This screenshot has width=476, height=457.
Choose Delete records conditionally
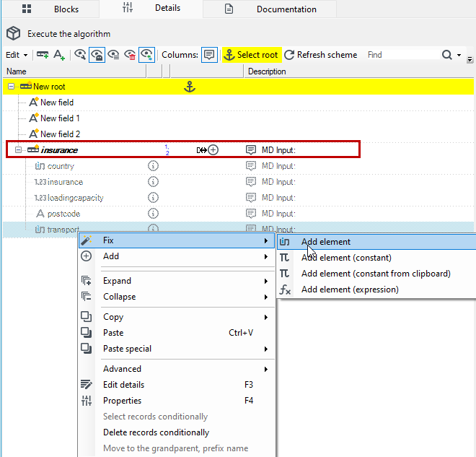tap(177, 432)
